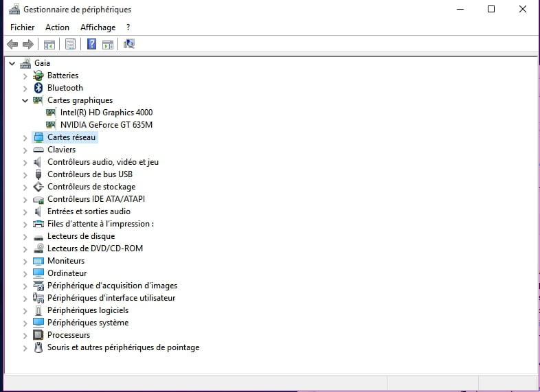This screenshot has height=392, width=540.
Task: Click the Batteries category icon
Action: click(38, 76)
